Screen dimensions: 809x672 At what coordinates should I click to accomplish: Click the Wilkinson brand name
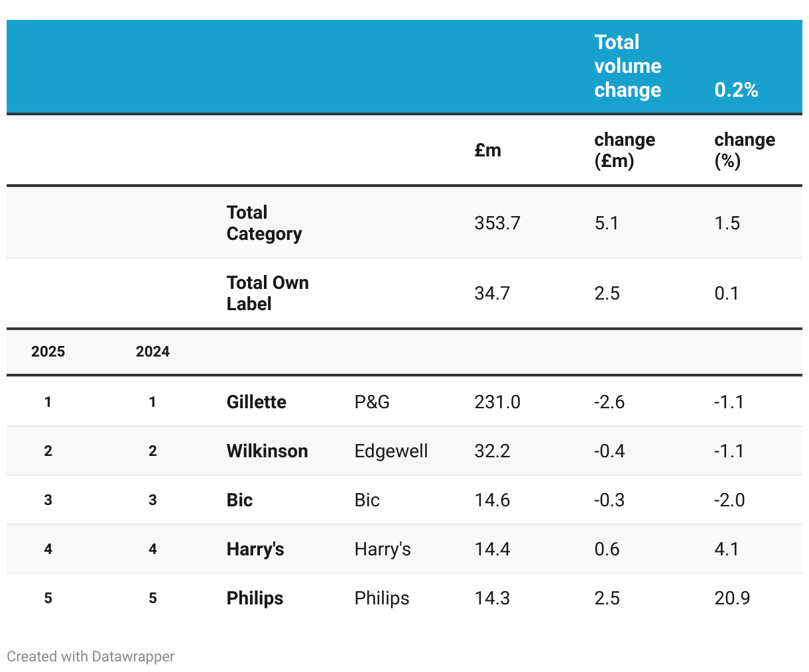click(267, 451)
